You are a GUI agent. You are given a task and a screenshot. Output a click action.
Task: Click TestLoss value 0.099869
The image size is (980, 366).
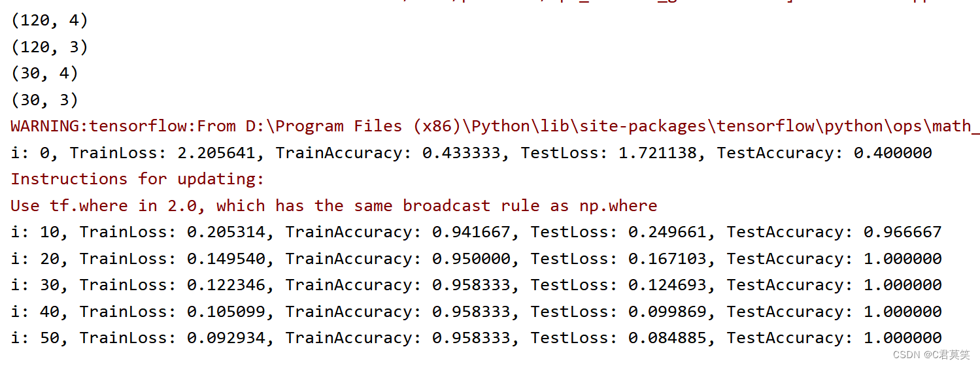point(667,312)
